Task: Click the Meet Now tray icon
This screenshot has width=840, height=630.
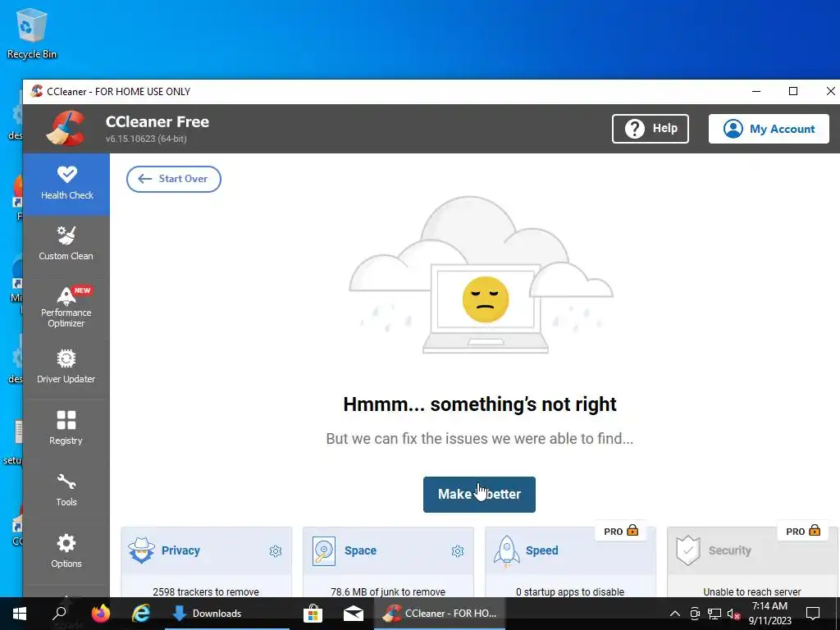Action: [695, 614]
